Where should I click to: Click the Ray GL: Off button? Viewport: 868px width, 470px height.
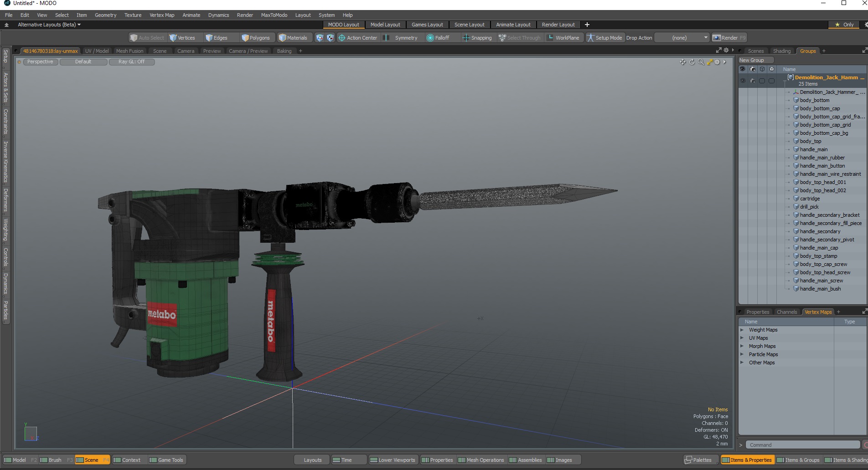132,62
